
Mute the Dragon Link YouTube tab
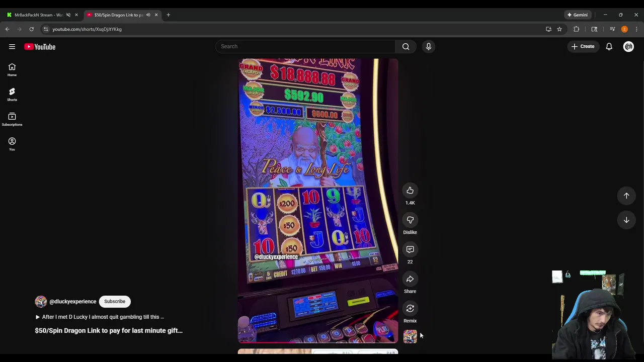[148, 15]
